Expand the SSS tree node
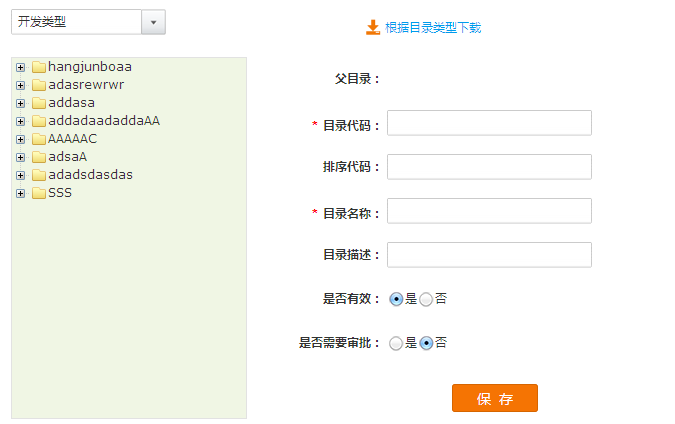The image size is (675, 424). 20,194
